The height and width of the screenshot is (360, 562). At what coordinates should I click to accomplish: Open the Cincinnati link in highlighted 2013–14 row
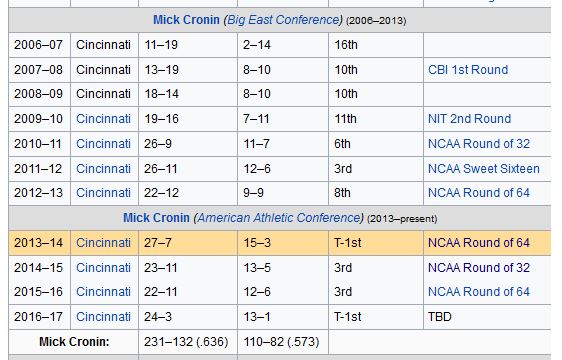[x=103, y=243]
